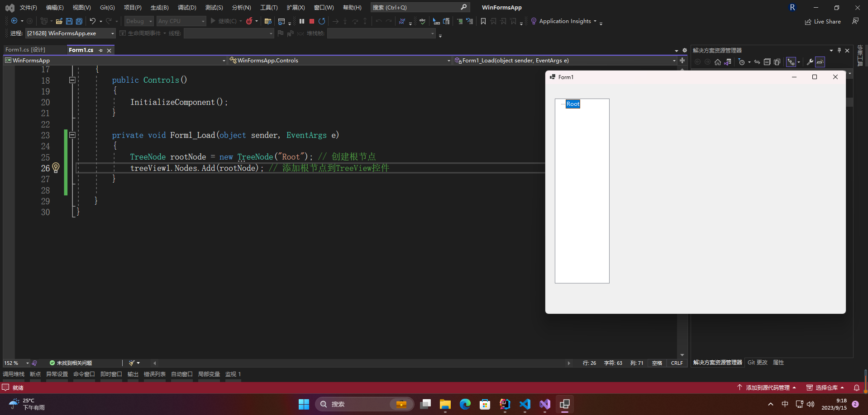This screenshot has height=415, width=868.
Task: Open the 调试(D) menu
Action: point(187,8)
